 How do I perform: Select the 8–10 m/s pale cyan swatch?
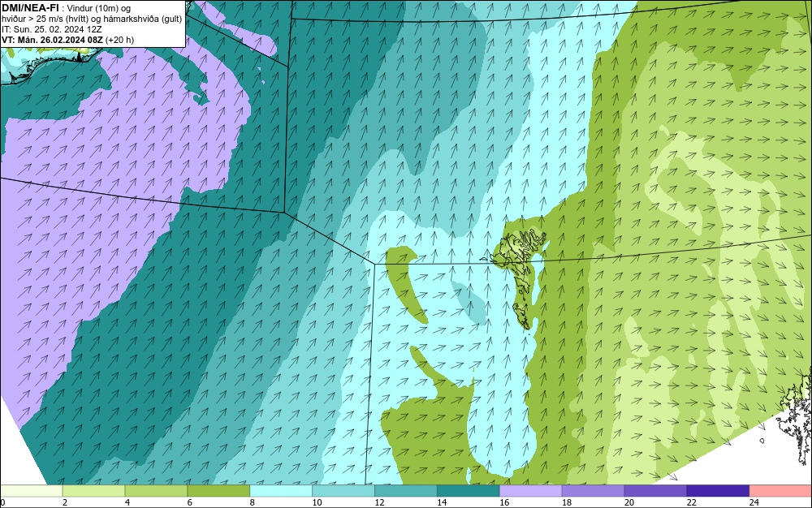pos(281,491)
